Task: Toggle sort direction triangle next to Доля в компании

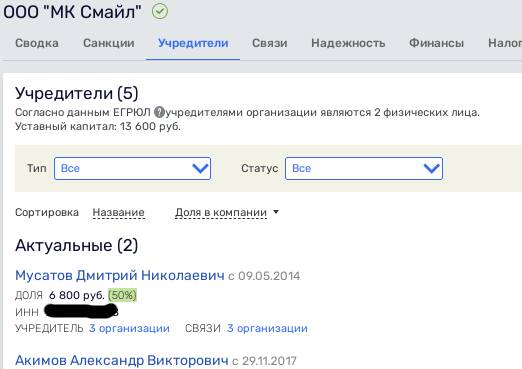Action: (x=276, y=212)
